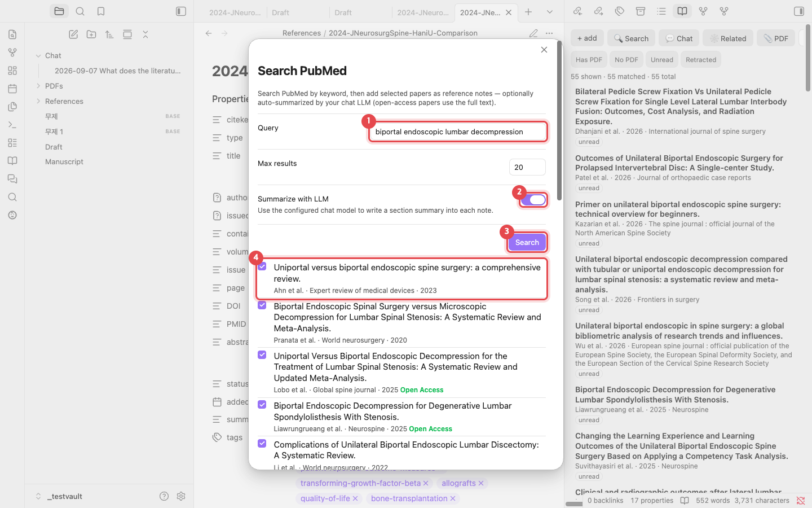Screen dimensions: 812x508
Task: Uncheck Liawrungrueang et al. result in modal
Action: [262, 405]
